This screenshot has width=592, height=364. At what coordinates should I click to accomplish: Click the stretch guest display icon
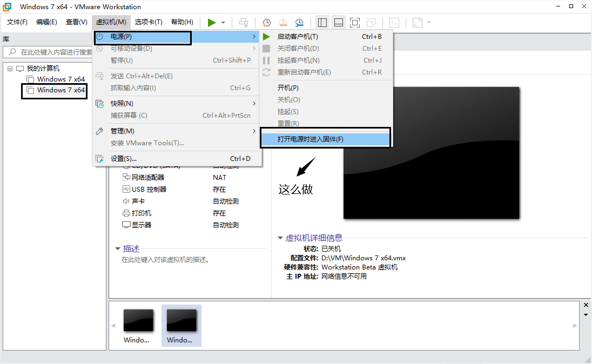417,23
